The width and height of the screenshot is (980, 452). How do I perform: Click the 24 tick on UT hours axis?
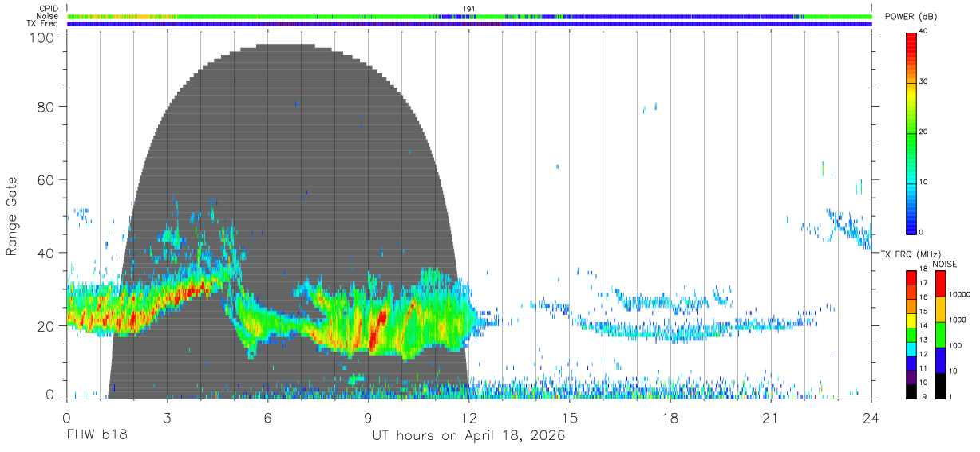click(871, 418)
